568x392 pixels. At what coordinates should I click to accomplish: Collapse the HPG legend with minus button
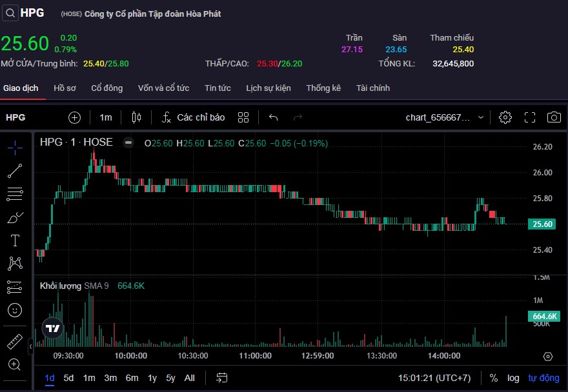coord(128,142)
